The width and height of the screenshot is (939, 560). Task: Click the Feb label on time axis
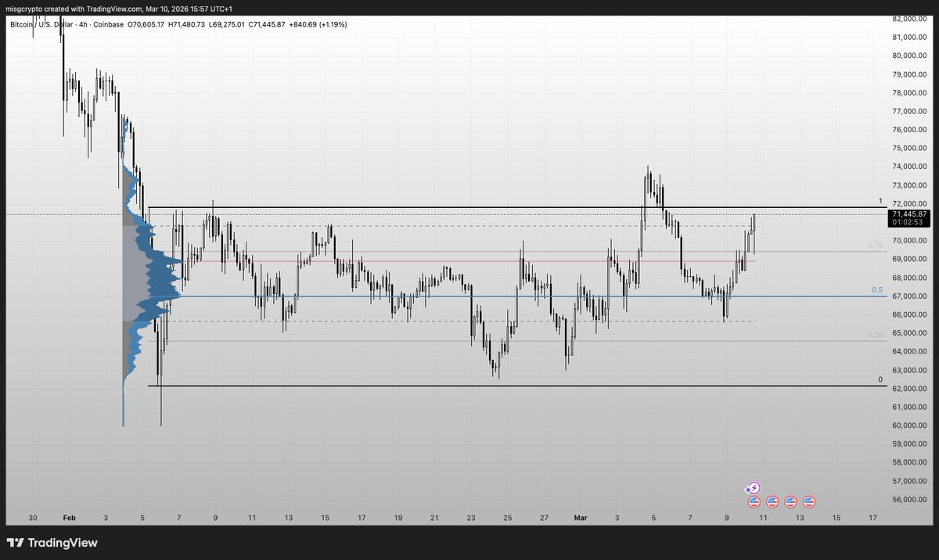(x=68, y=518)
